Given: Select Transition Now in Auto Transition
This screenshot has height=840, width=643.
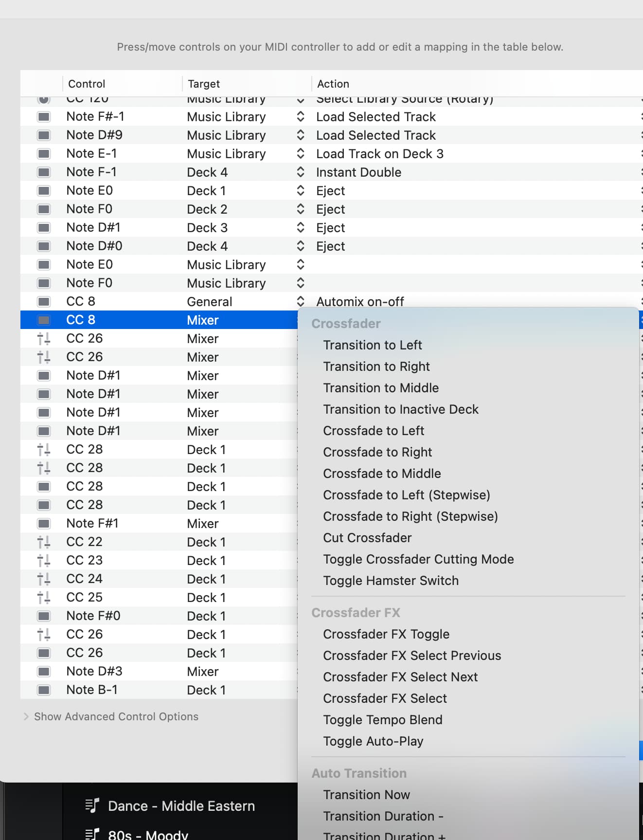Looking at the screenshot, I should pos(366,795).
